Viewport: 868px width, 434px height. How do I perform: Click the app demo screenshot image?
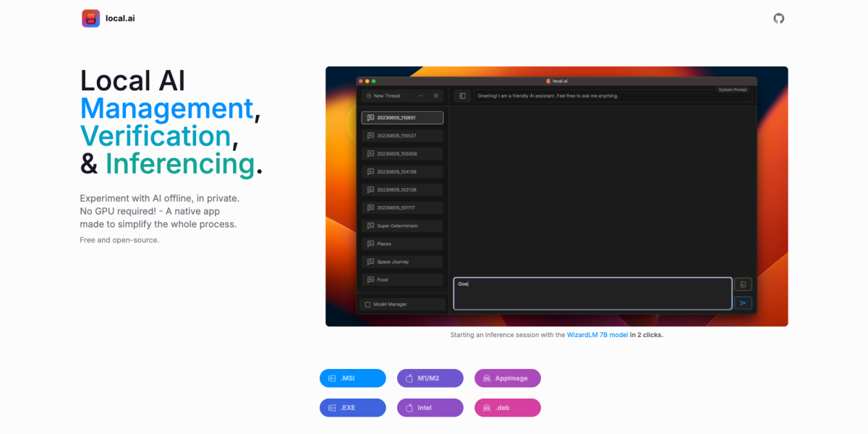[x=556, y=197]
